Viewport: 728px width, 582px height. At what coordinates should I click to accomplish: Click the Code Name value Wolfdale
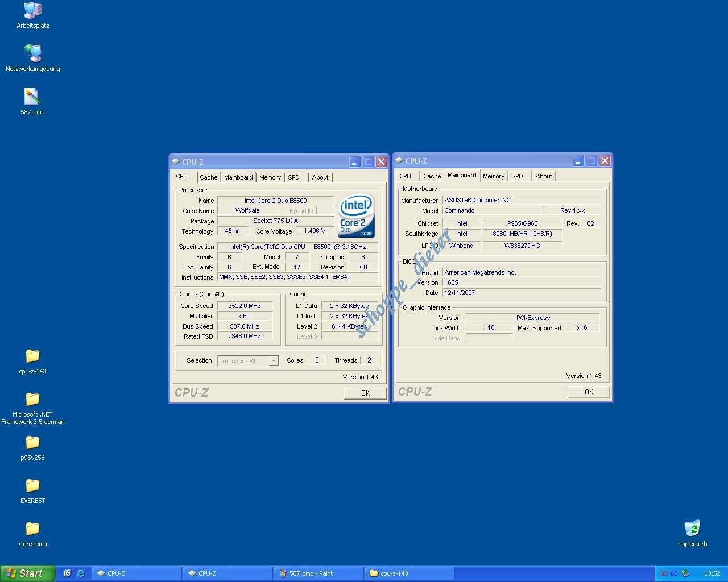[247, 211]
